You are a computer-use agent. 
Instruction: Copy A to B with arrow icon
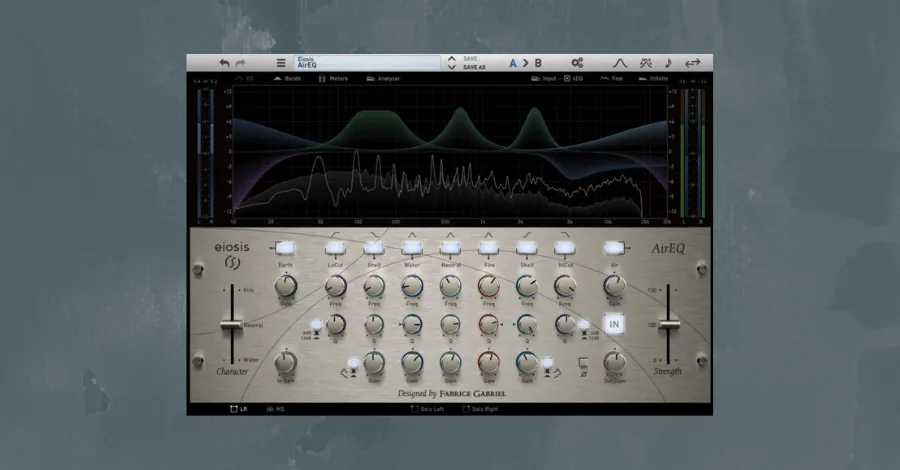pyautogui.click(x=525, y=63)
